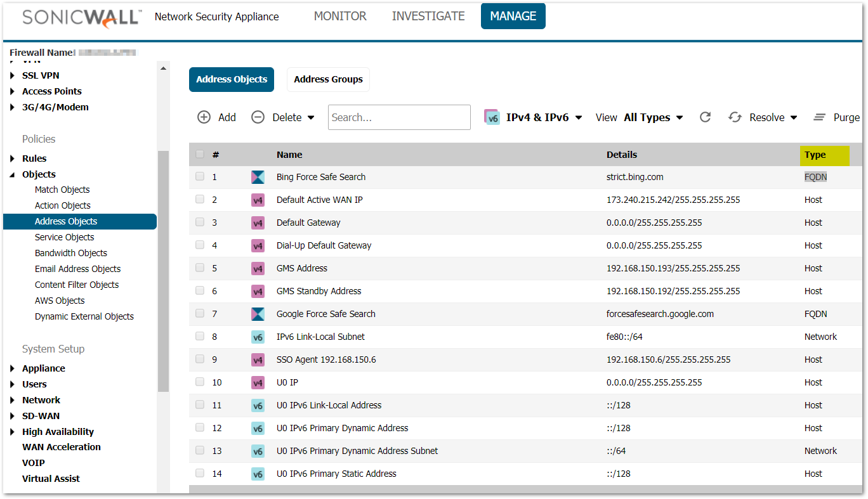Click the refresh icon in the toolbar
868x499 pixels.
705,117
